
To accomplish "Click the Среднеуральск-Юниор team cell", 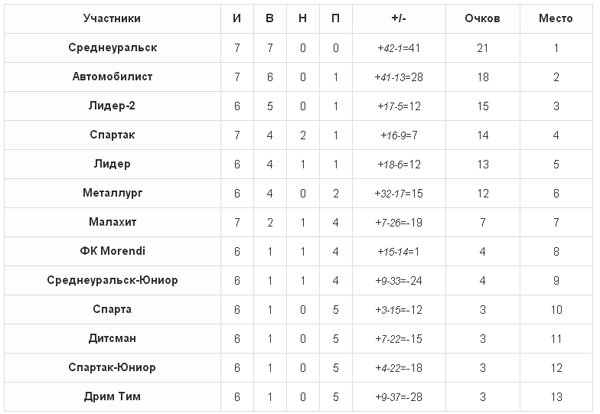I will click(x=112, y=280).
